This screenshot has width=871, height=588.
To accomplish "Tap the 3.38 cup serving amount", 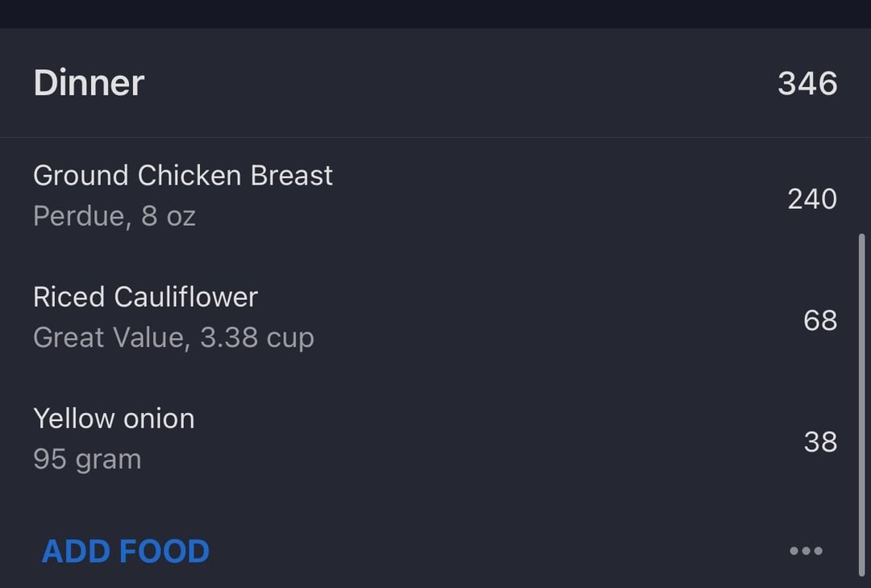I will pyautogui.click(x=256, y=337).
